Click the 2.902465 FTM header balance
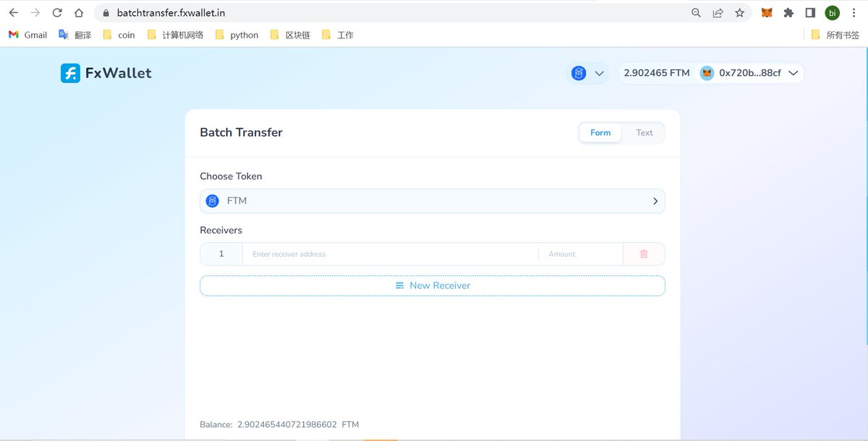 tap(657, 73)
